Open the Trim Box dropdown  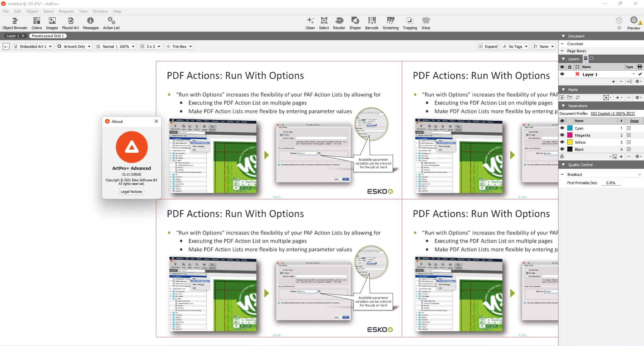pos(179,47)
